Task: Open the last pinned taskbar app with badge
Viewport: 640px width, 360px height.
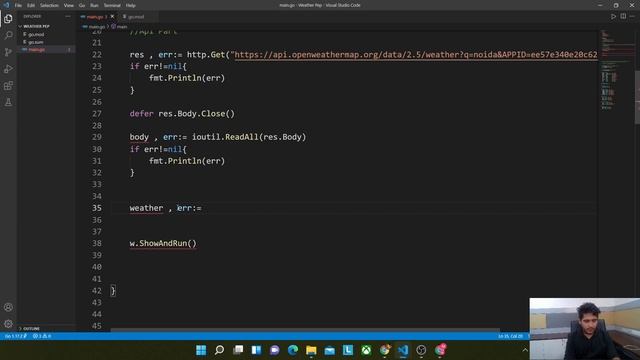Action: click(440, 350)
